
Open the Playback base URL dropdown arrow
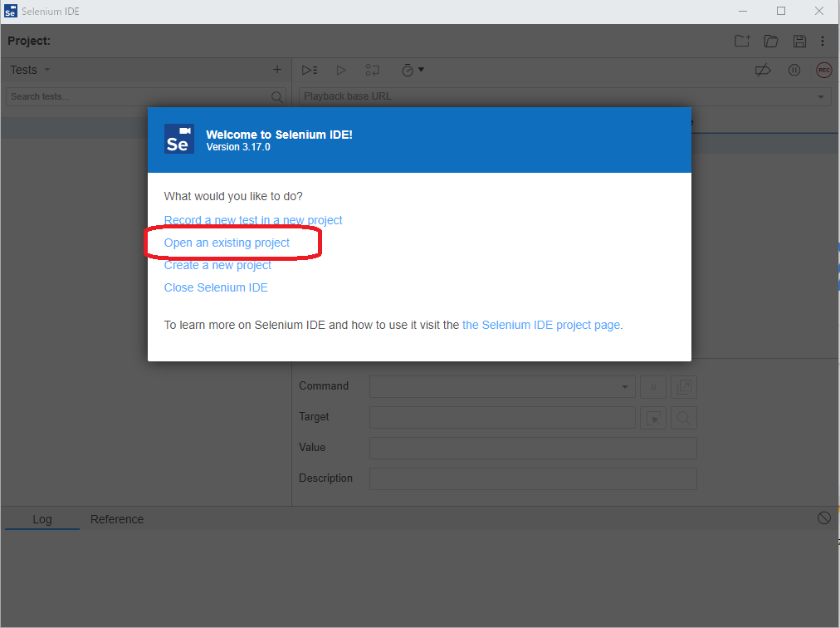point(821,97)
